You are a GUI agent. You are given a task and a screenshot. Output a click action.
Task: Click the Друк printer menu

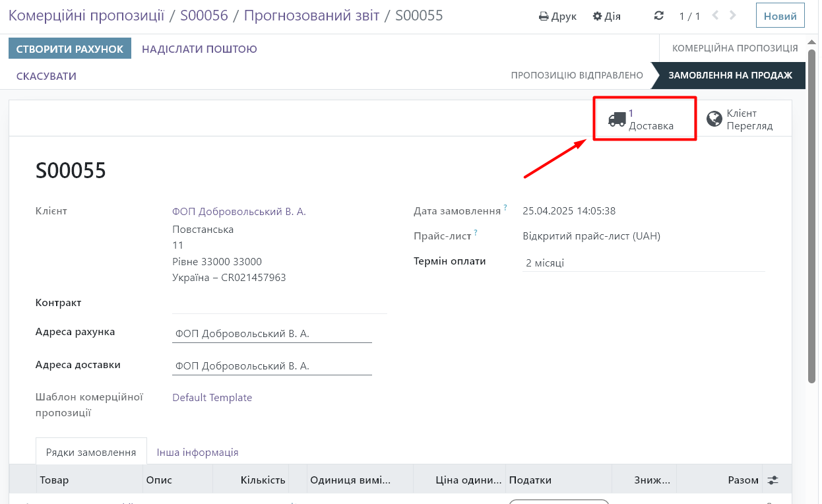[x=557, y=16]
